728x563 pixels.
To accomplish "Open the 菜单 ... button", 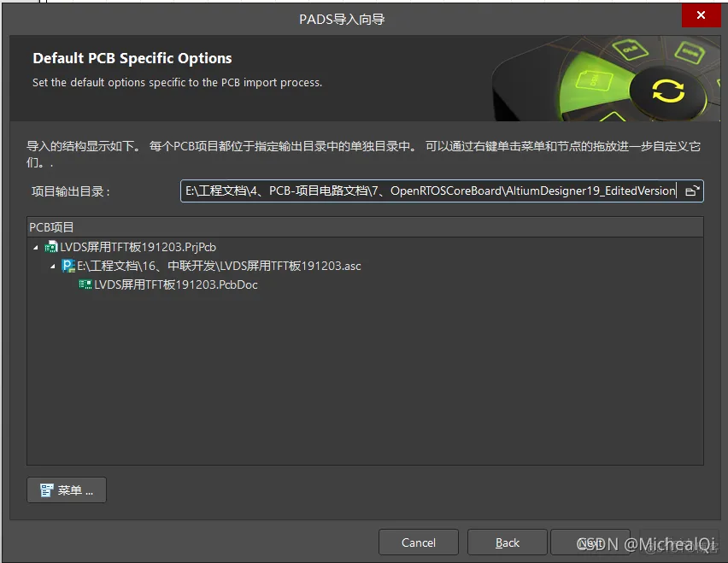I will coord(67,490).
